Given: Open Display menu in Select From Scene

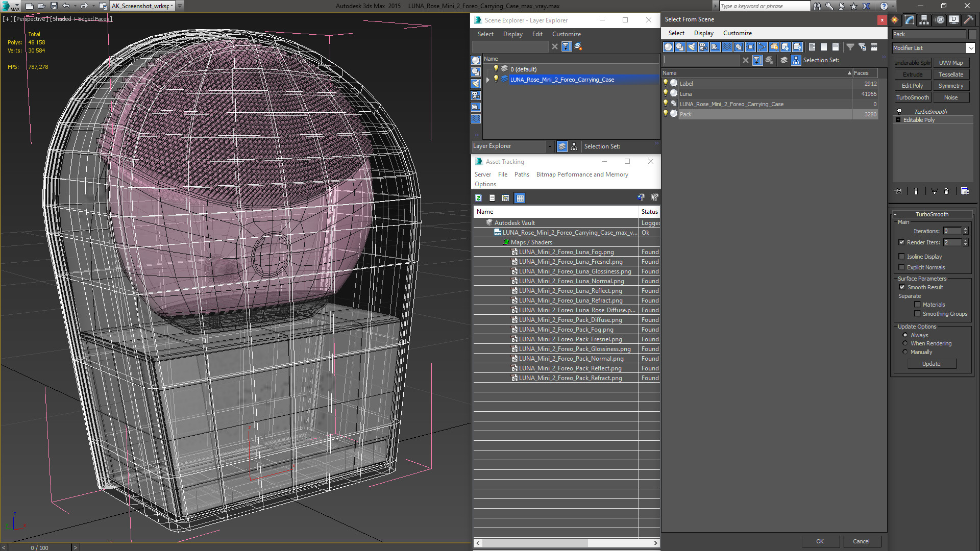Looking at the screenshot, I should (x=703, y=33).
